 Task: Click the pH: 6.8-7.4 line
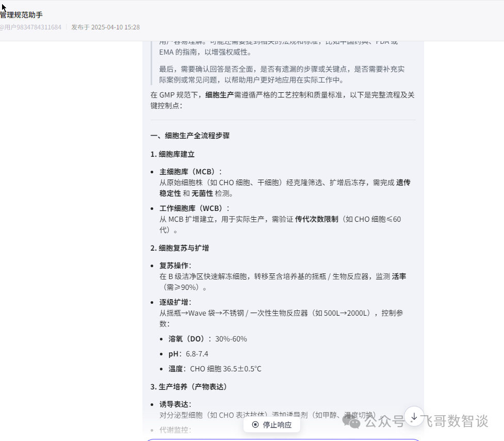(188, 354)
